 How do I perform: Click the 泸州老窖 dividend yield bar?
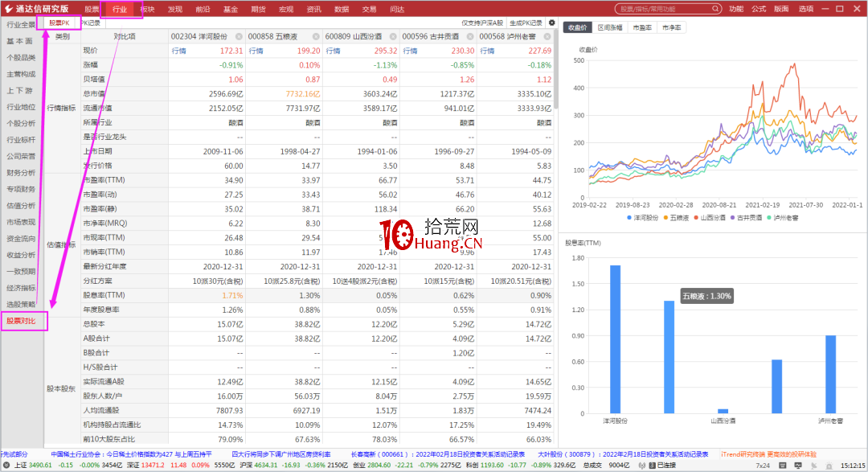pos(830,374)
